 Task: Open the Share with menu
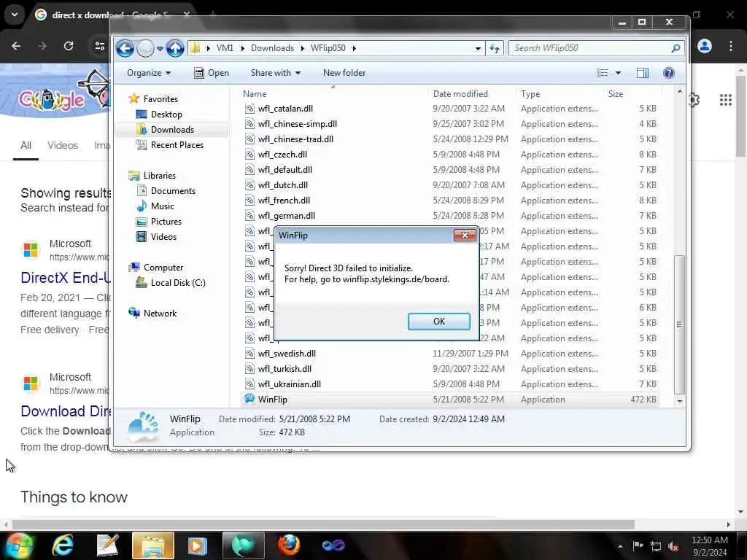pos(275,73)
